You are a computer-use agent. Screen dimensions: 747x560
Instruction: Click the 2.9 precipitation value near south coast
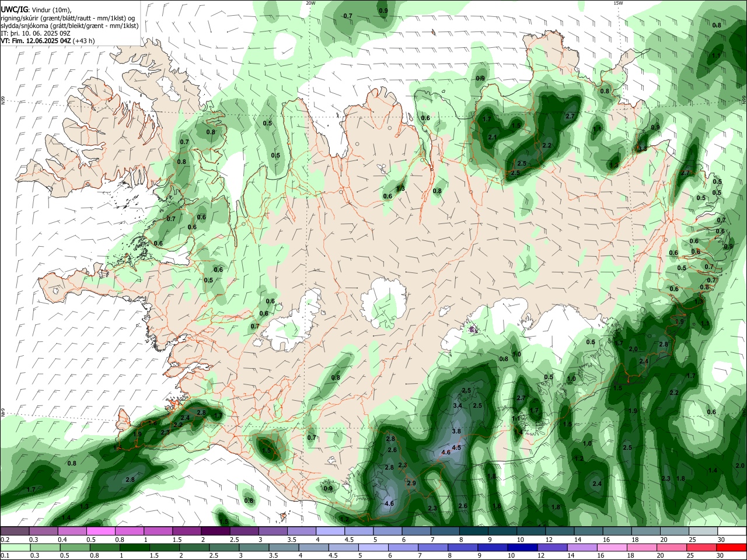411,483
